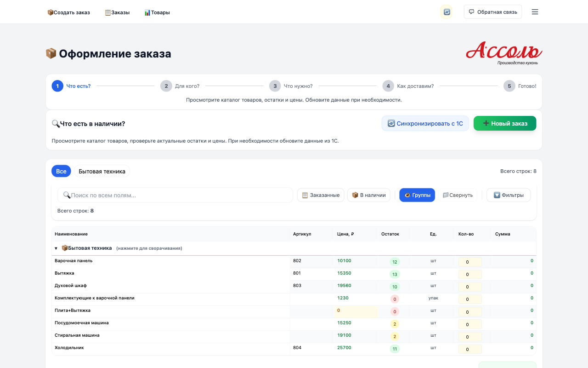Click step 2 circle 'Для кого?'
This screenshot has height=368, width=588.
coord(166,86)
